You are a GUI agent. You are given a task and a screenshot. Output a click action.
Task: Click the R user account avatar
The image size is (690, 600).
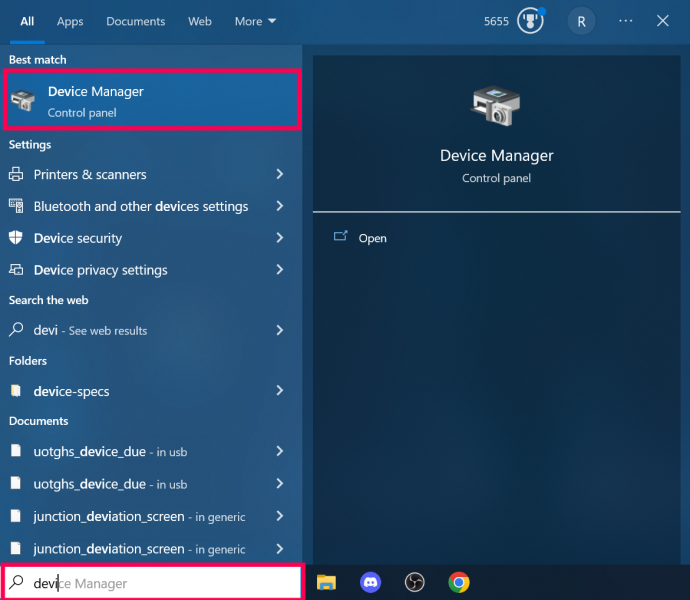[581, 21]
